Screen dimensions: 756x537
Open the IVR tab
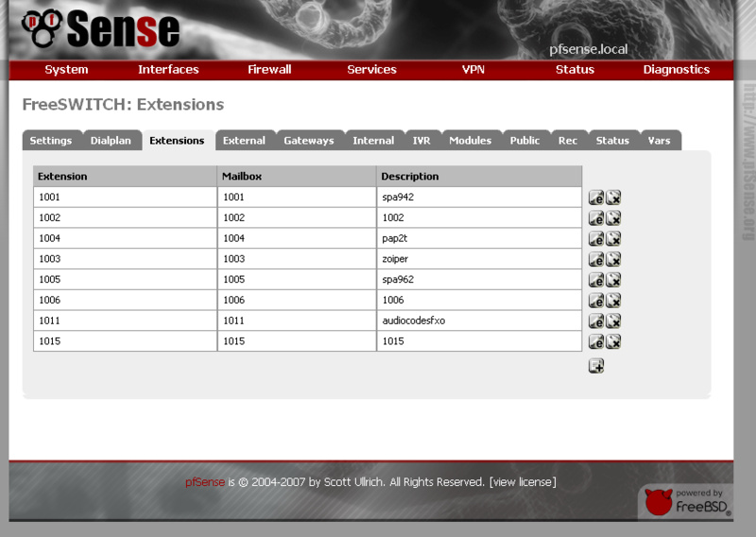pos(422,141)
